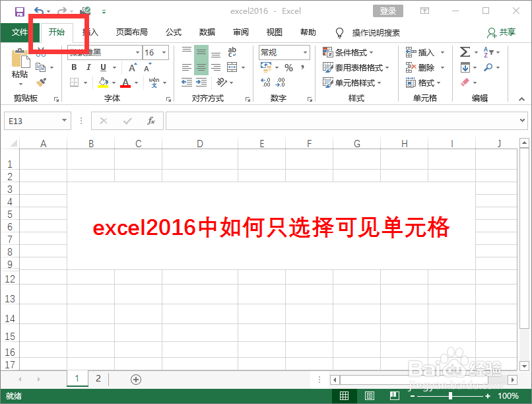Click the Clear eraser icon

(x=465, y=82)
